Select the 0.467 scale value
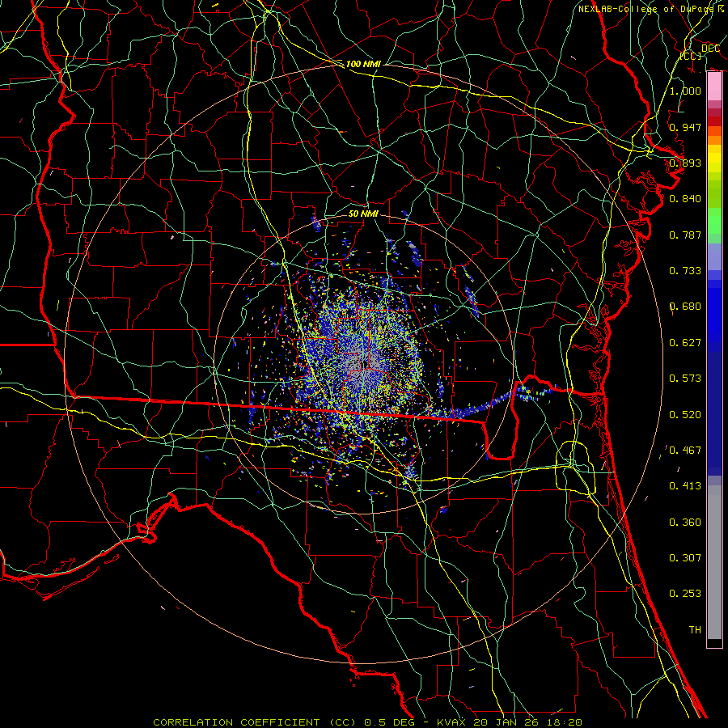This screenshot has height=728, width=728. (x=685, y=451)
